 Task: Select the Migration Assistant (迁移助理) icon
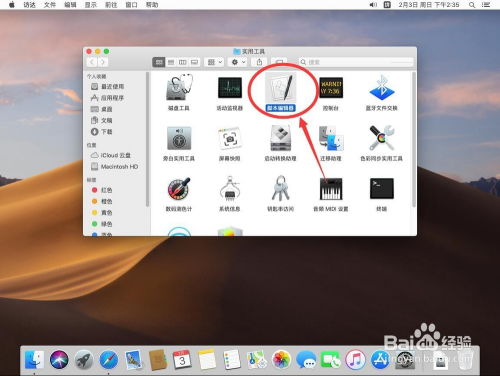(331, 138)
